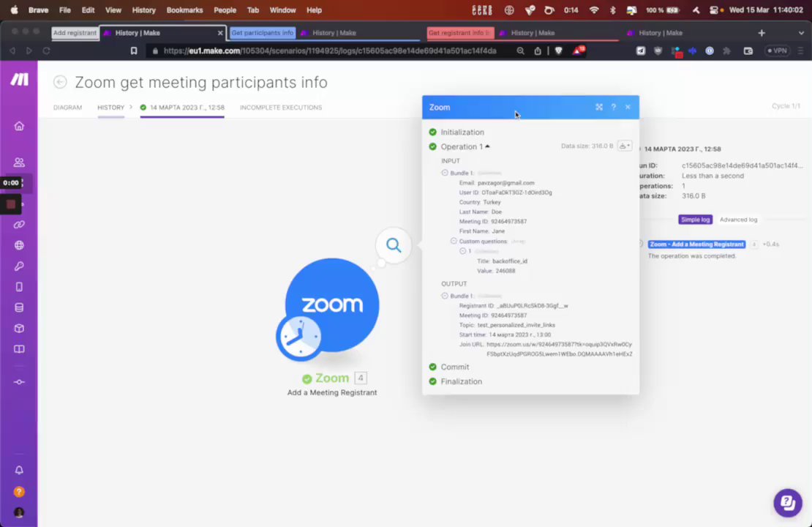812x527 pixels.
Task: Collapse OUTPUT Bundle 1
Action: [x=445, y=296]
